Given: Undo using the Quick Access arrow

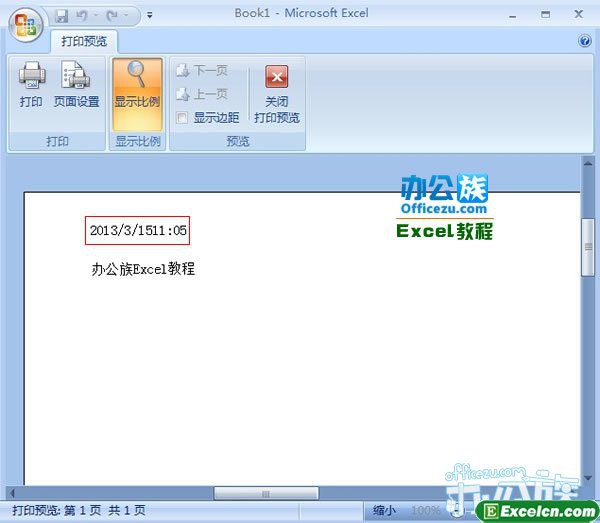Looking at the screenshot, I should pyautogui.click(x=82, y=16).
